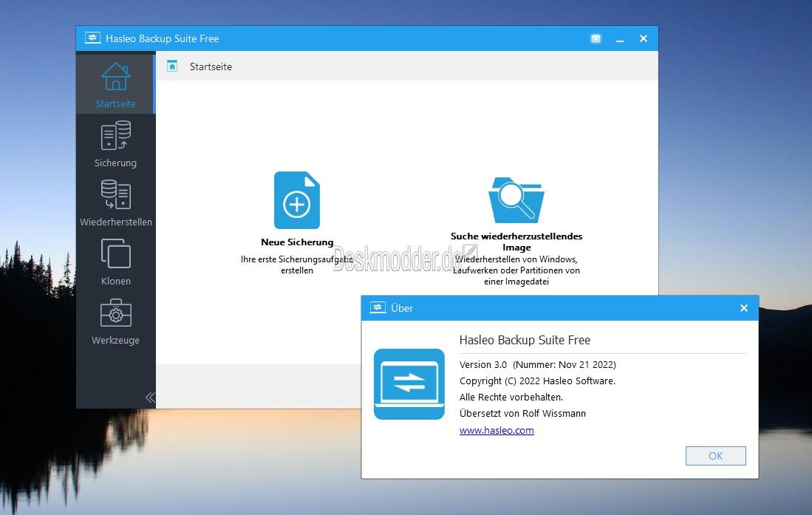Minimize the Hasleo Backup Suite window
812x515 pixels.
point(620,39)
